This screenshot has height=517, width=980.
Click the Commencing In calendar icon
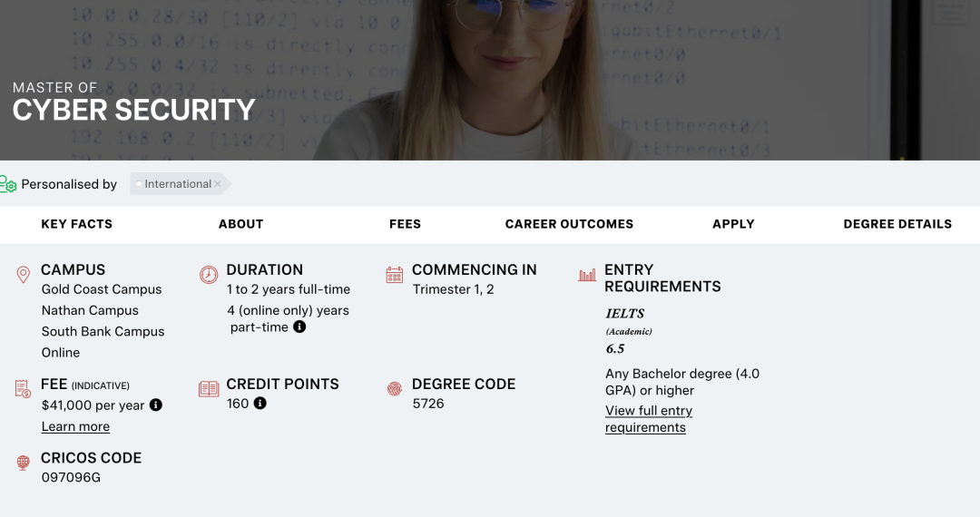click(x=394, y=274)
